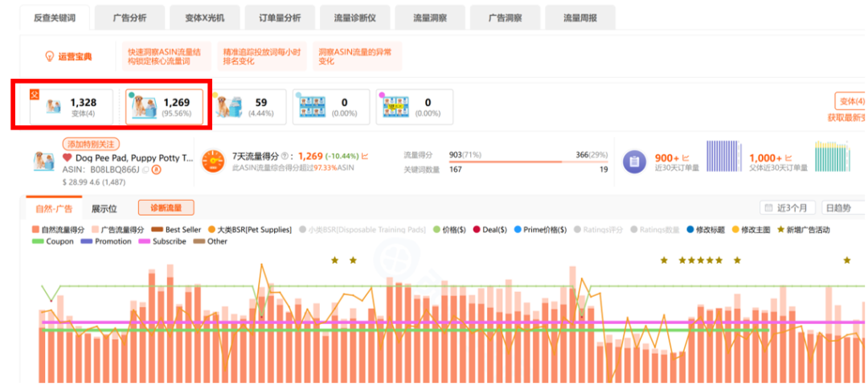Click the orange Amazon icon beside the ASIN

pyautogui.click(x=156, y=170)
